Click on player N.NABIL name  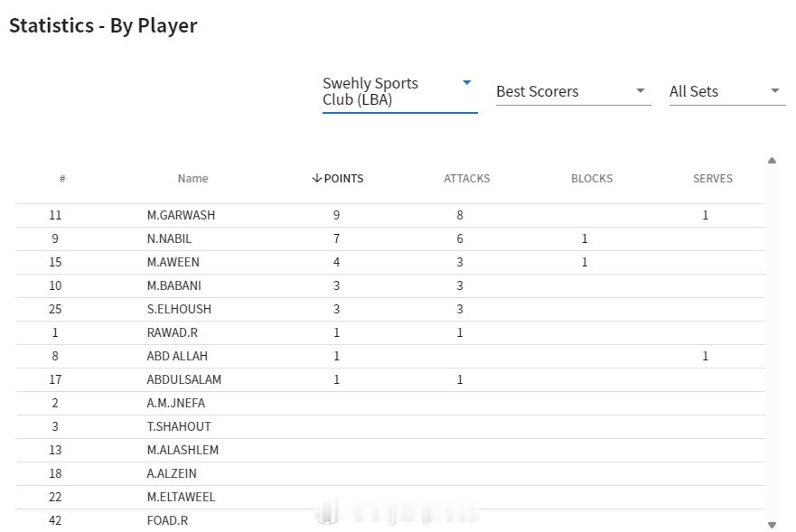tap(169, 238)
